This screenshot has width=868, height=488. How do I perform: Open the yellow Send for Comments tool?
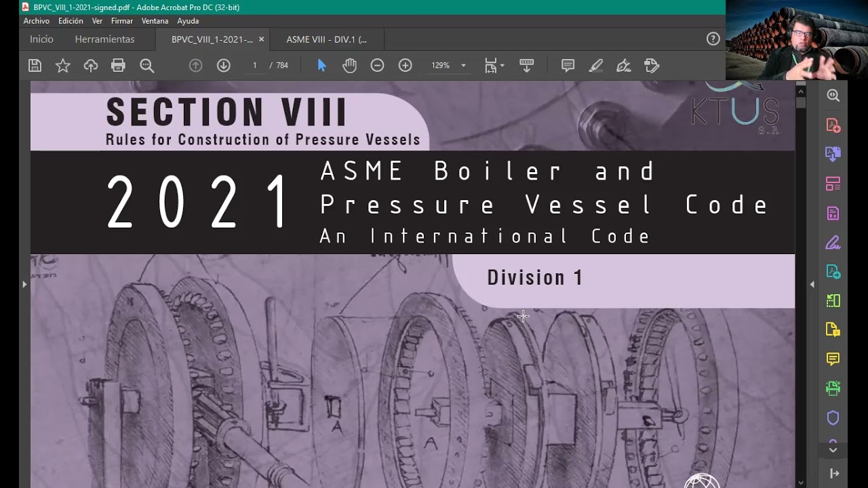pos(833,330)
